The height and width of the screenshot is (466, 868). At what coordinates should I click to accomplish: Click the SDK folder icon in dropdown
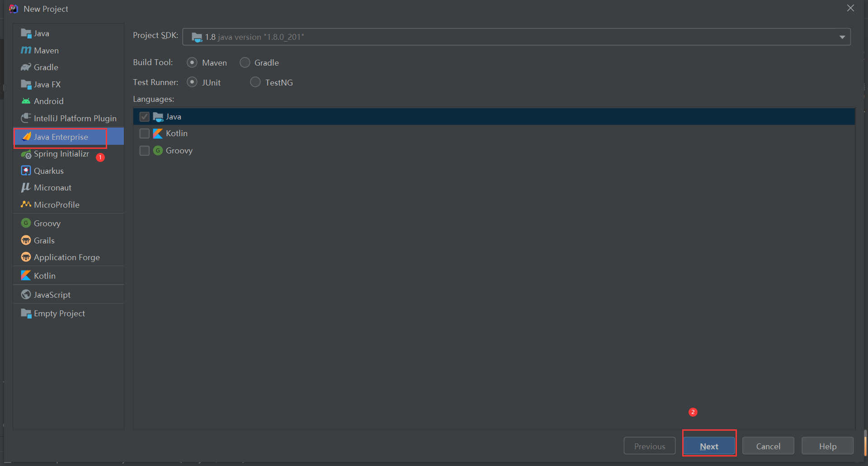(197, 37)
